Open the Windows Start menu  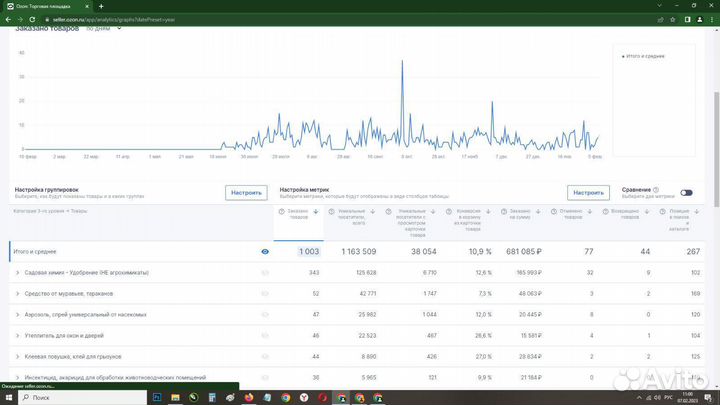(x=9, y=397)
